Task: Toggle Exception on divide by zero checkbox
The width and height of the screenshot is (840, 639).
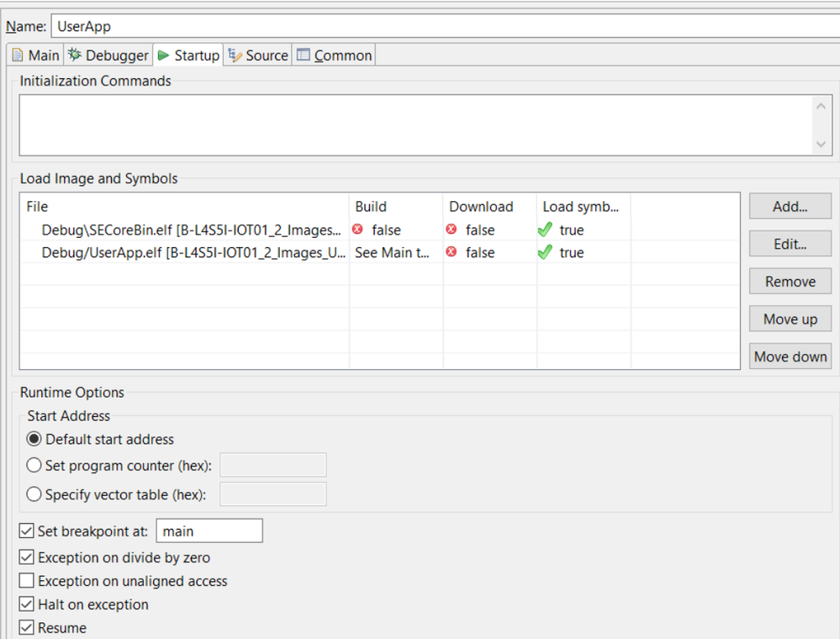Action: point(26,557)
